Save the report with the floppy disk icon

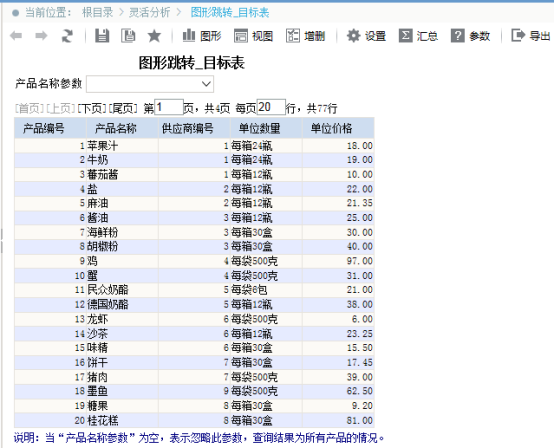pos(102,36)
